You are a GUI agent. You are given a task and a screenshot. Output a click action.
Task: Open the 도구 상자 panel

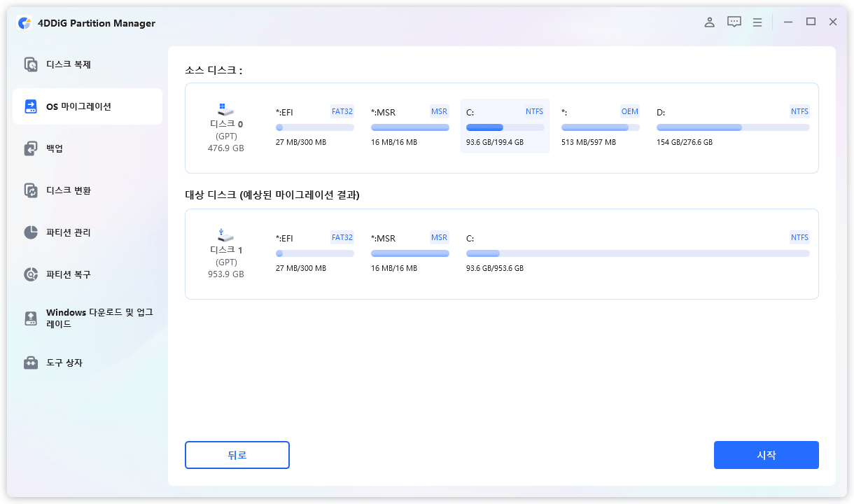pyautogui.click(x=56, y=363)
